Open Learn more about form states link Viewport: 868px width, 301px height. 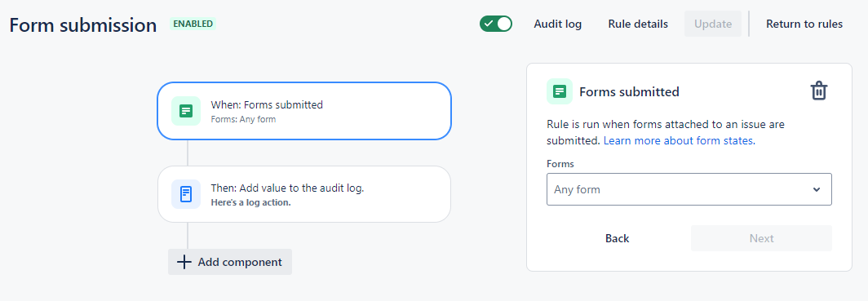point(680,140)
